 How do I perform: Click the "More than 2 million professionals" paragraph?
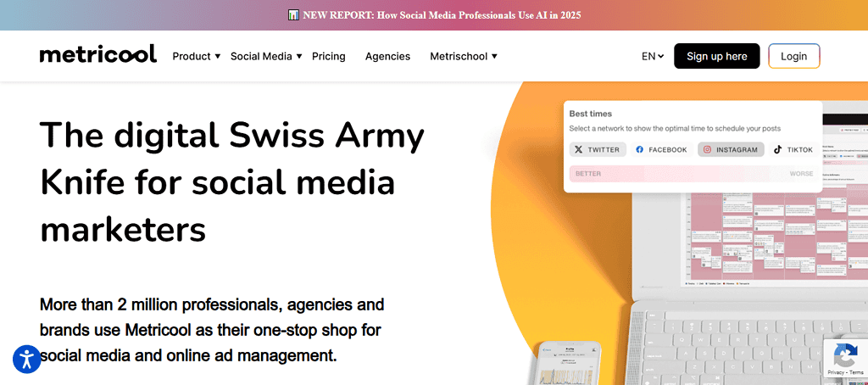click(x=212, y=330)
